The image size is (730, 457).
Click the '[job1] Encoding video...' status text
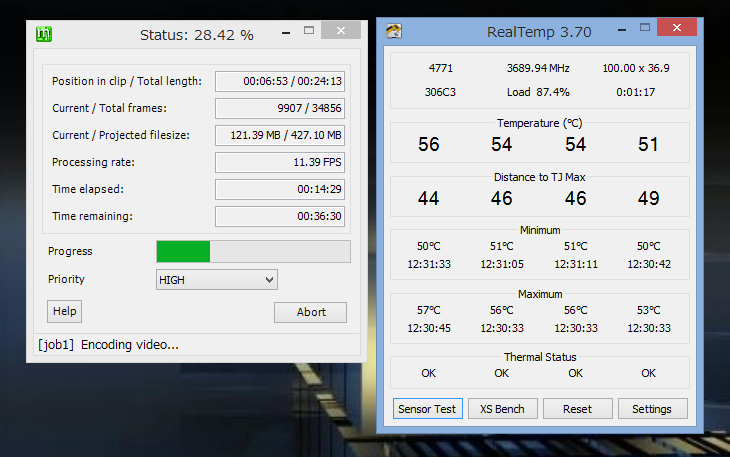(108, 345)
